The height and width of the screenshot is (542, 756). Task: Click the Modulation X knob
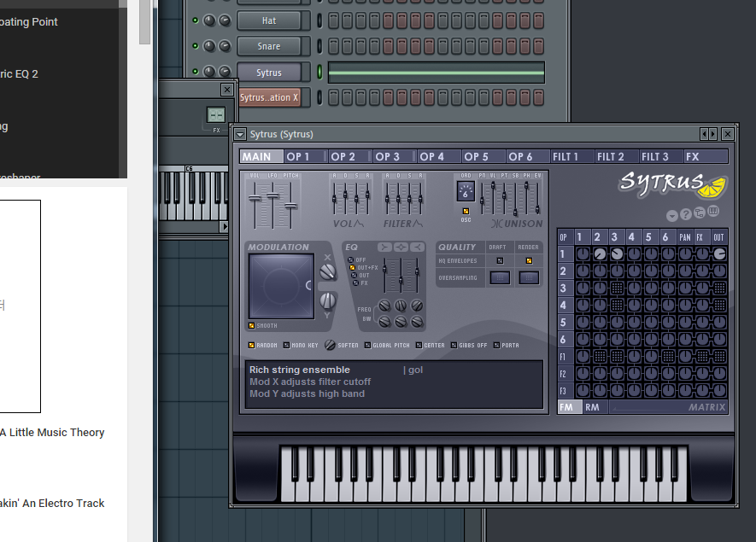click(x=328, y=272)
